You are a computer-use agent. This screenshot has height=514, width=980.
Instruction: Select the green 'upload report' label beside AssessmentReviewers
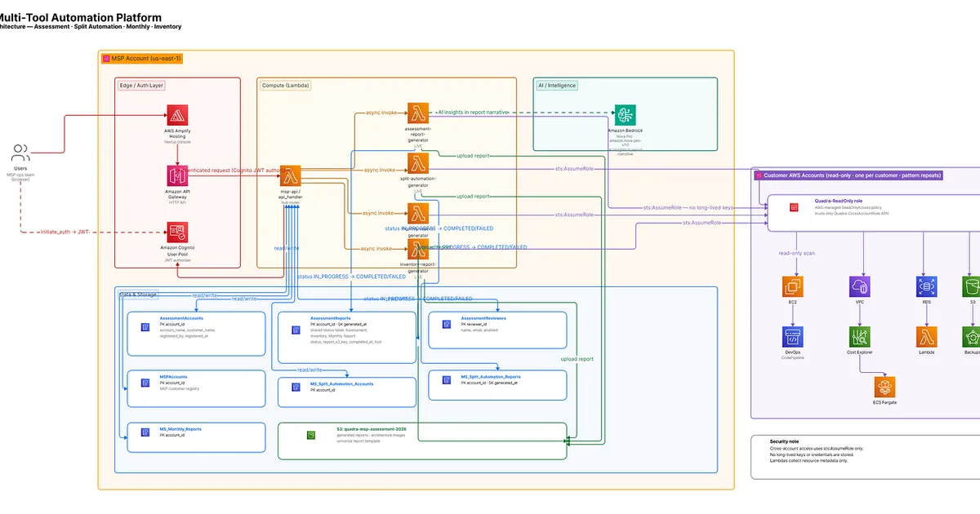[577, 359]
